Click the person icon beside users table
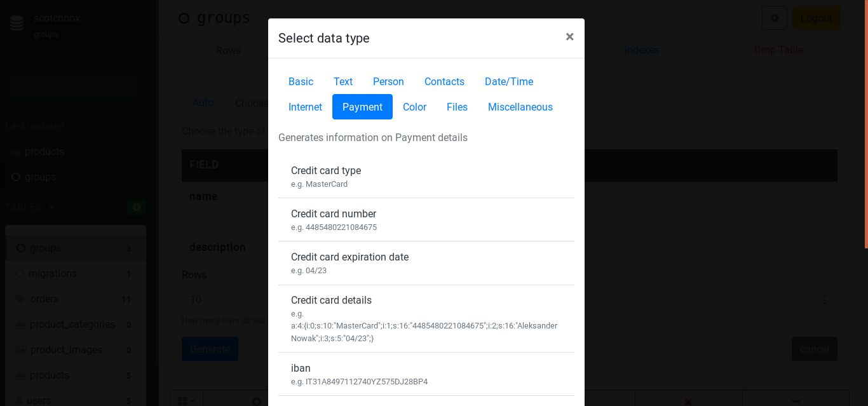This screenshot has height=406, width=868. pyautogui.click(x=20, y=400)
